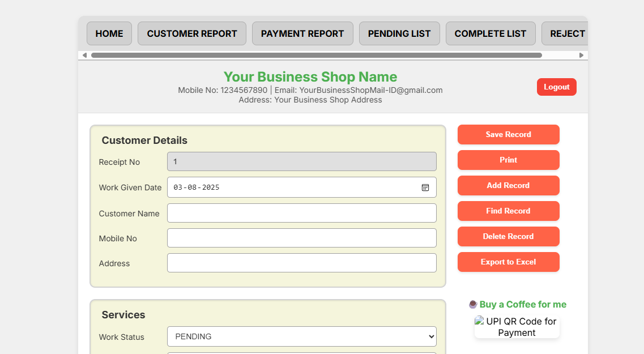Click Find Record to search entries
The width and height of the screenshot is (644, 354).
508,211
